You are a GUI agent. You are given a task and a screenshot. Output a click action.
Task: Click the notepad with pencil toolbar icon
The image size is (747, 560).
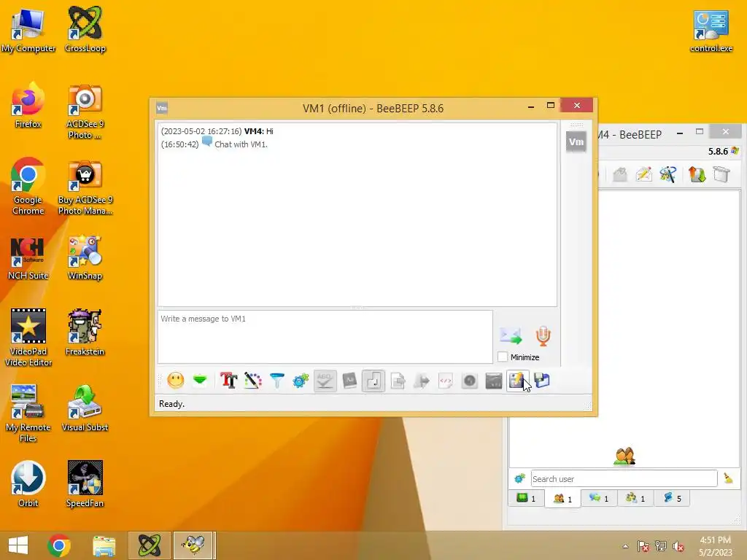[517, 381]
